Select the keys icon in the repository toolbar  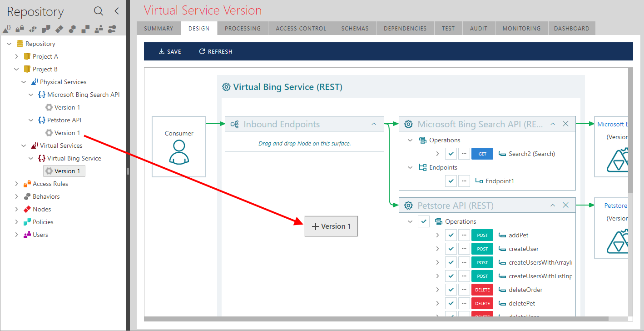(x=112, y=29)
